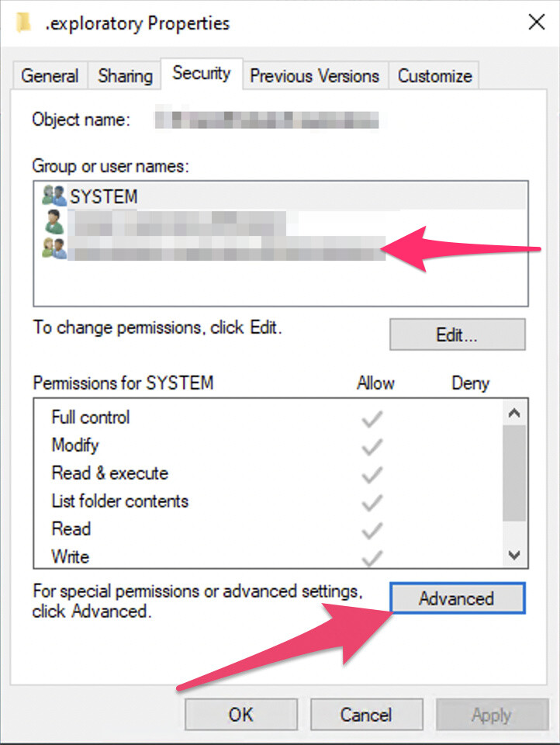Select the SYSTEM group icon

pyautogui.click(x=54, y=196)
